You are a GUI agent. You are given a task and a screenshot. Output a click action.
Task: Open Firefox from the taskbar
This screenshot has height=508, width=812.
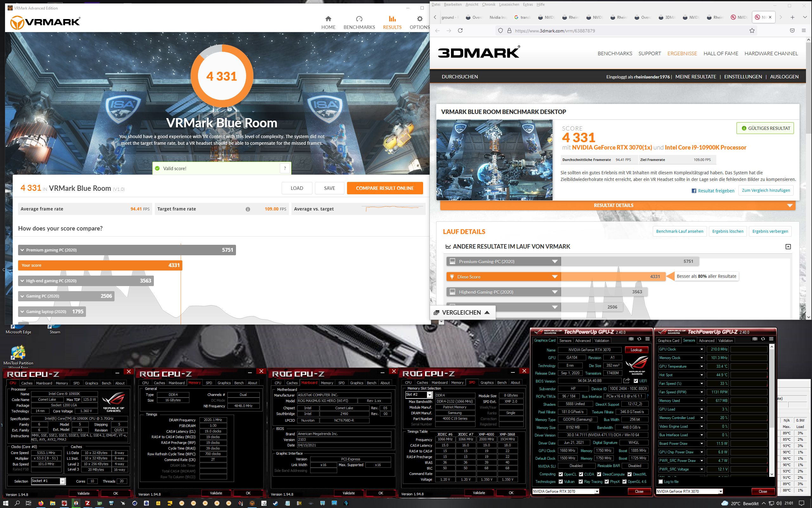tap(41, 503)
